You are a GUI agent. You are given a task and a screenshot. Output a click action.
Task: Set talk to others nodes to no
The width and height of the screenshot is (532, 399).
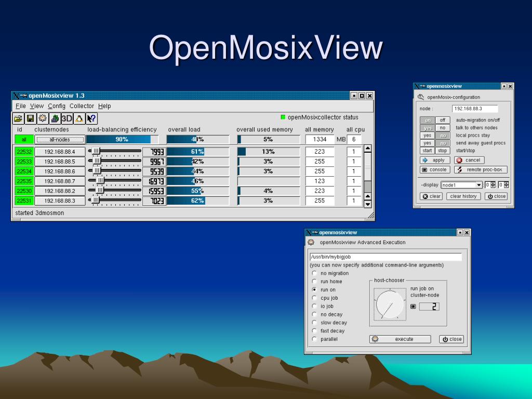point(443,128)
